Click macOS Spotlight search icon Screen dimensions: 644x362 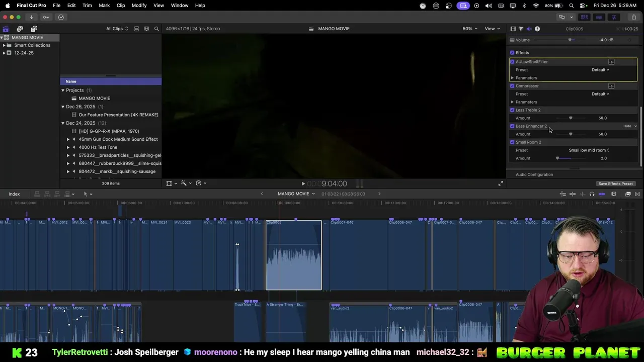572,6
